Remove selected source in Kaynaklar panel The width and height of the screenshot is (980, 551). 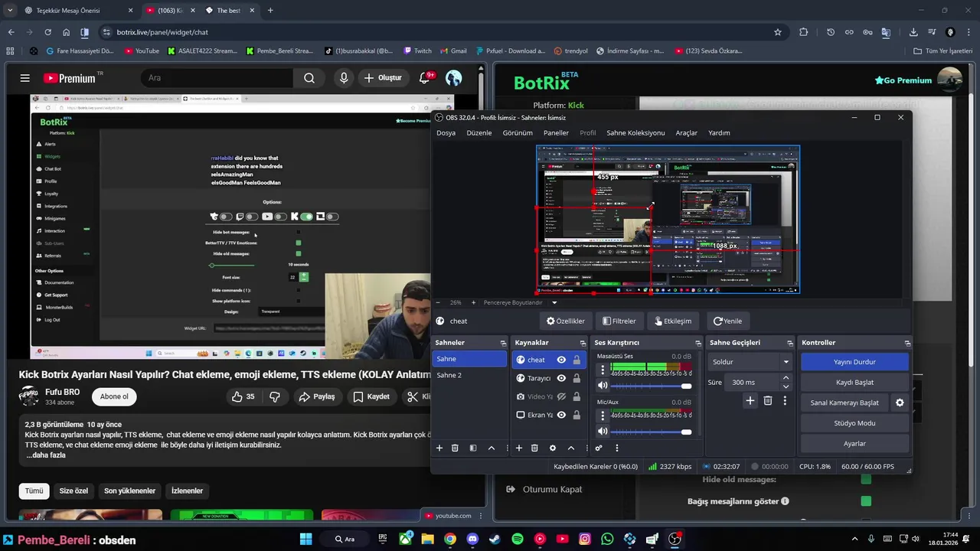534,448
